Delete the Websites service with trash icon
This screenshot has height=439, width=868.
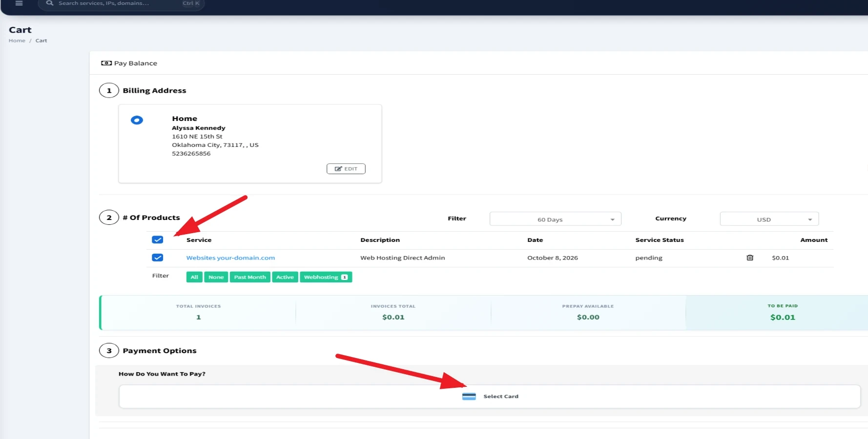pyautogui.click(x=750, y=258)
